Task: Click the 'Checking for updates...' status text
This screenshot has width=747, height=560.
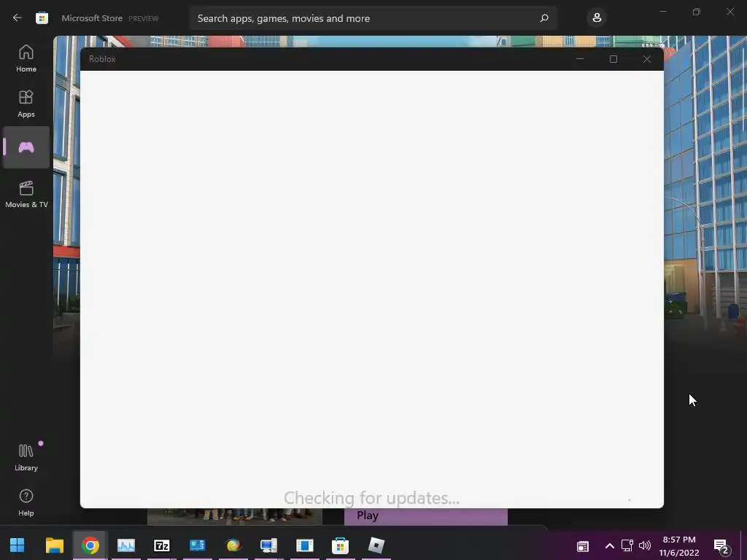Action: [x=371, y=498]
